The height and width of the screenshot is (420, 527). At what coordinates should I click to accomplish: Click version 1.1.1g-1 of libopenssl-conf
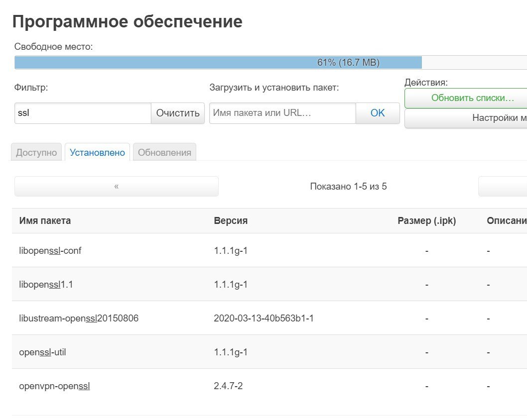(231, 251)
